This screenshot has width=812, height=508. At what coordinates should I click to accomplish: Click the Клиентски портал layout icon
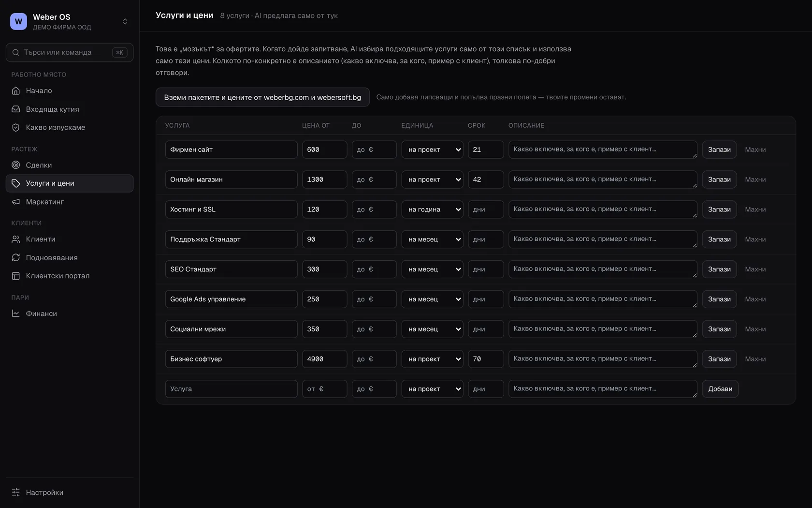tap(16, 276)
